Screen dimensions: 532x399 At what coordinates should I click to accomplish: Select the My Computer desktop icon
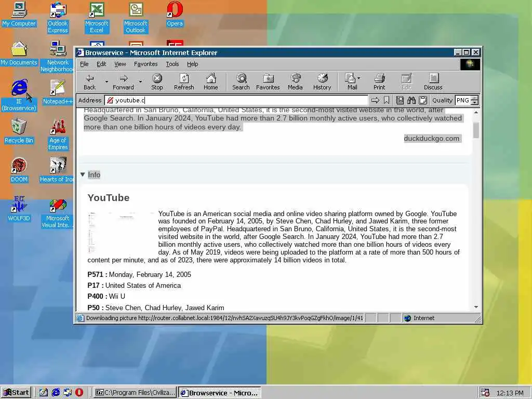(x=19, y=15)
